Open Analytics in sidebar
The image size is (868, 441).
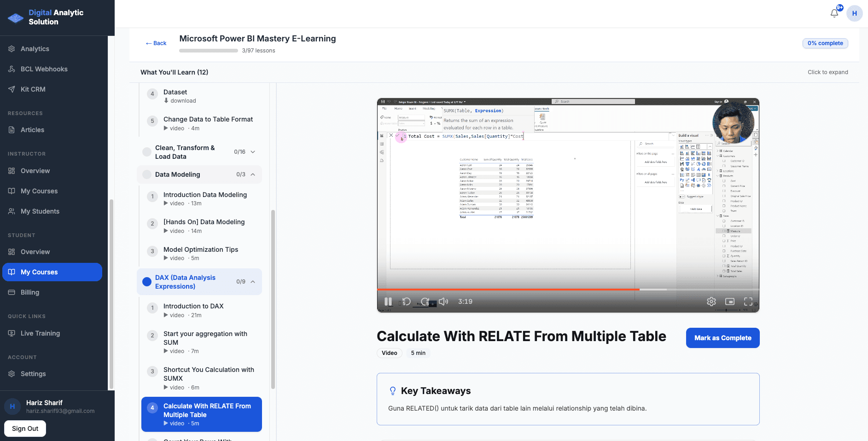click(x=52, y=49)
